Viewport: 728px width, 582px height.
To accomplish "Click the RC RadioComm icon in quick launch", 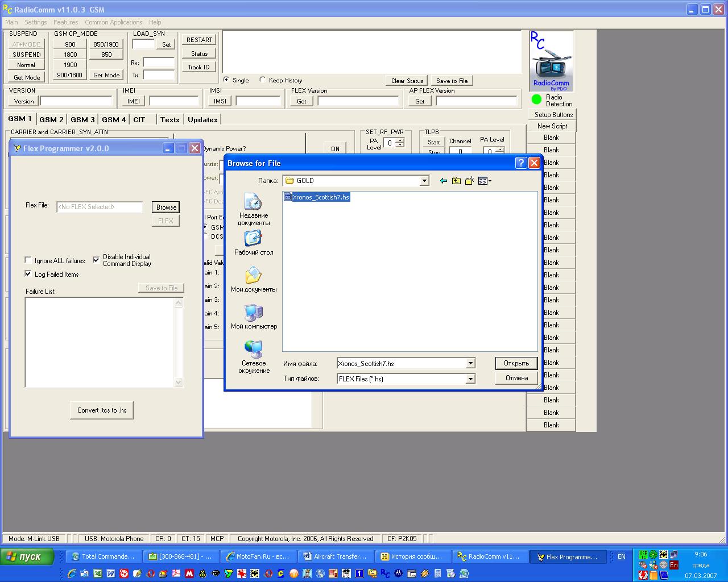I will [x=385, y=573].
